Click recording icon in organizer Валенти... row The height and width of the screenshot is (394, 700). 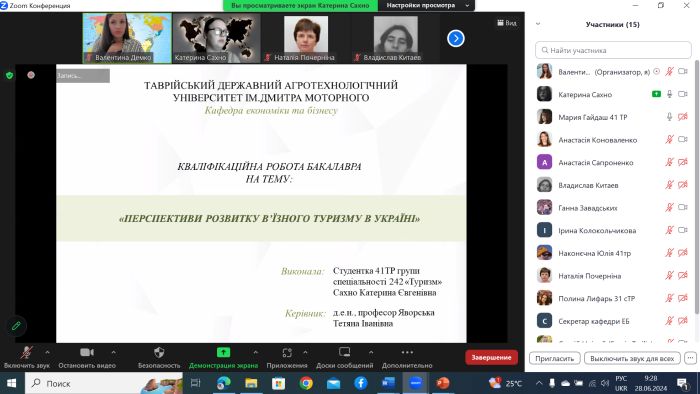pyautogui.click(x=656, y=71)
